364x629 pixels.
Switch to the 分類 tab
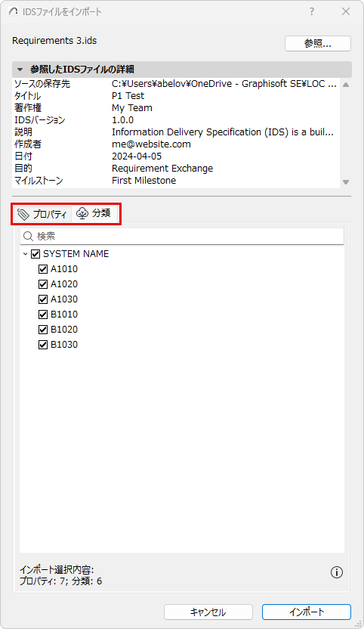click(x=94, y=213)
